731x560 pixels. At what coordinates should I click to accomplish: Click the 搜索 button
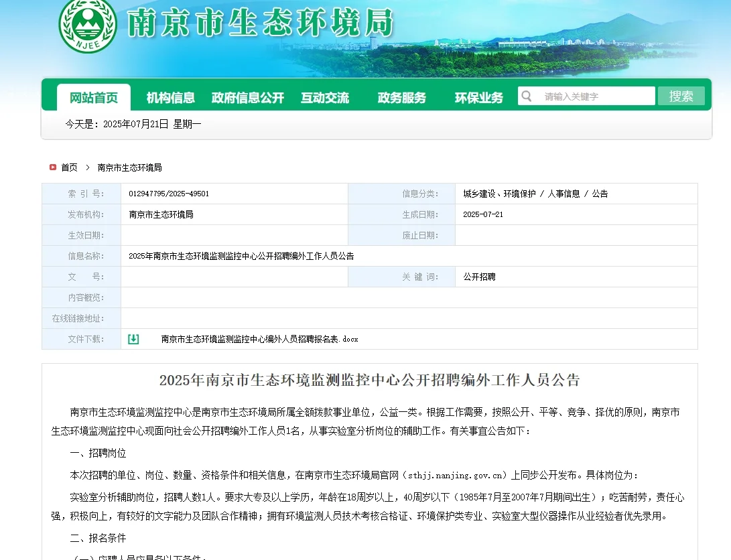[x=681, y=96]
